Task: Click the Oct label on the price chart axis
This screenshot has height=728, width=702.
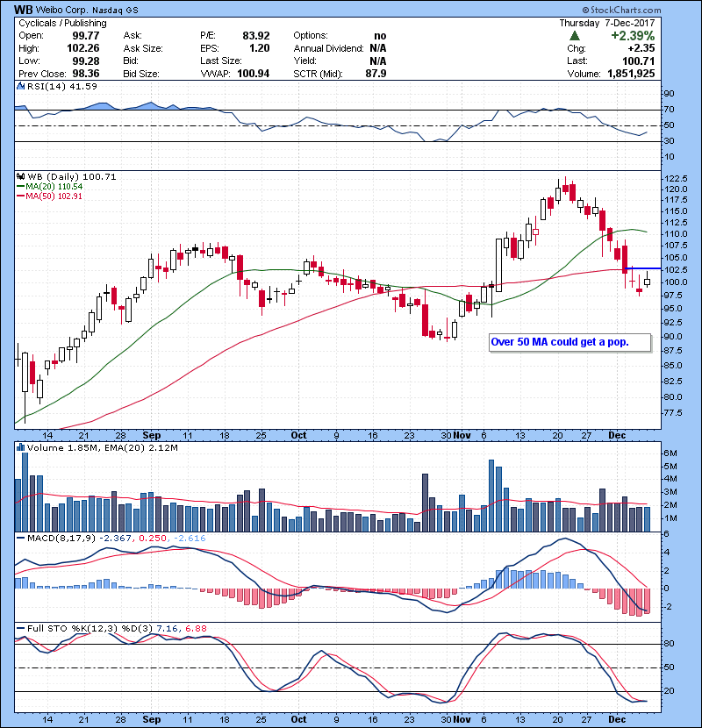Action: pyautogui.click(x=298, y=436)
